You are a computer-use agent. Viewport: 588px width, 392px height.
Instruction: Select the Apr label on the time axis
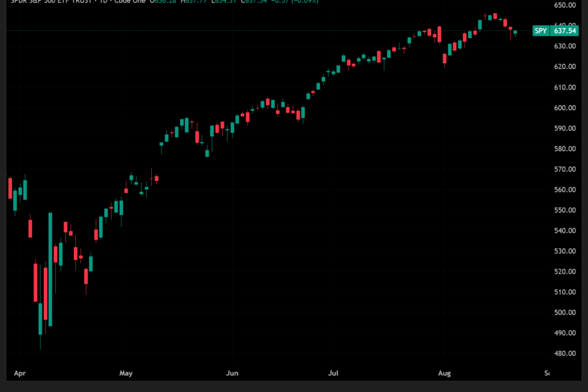click(20, 373)
